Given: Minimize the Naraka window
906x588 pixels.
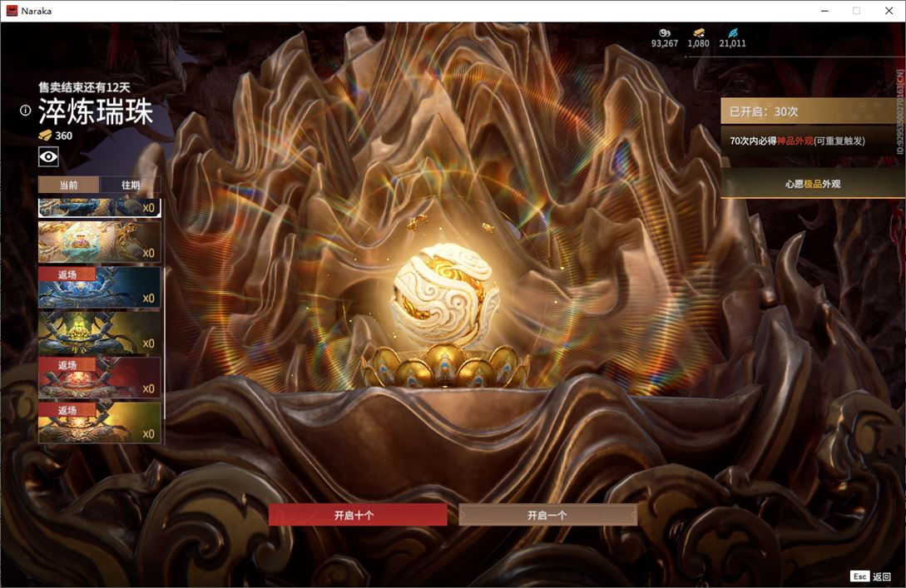Looking at the screenshot, I should tap(824, 11).
